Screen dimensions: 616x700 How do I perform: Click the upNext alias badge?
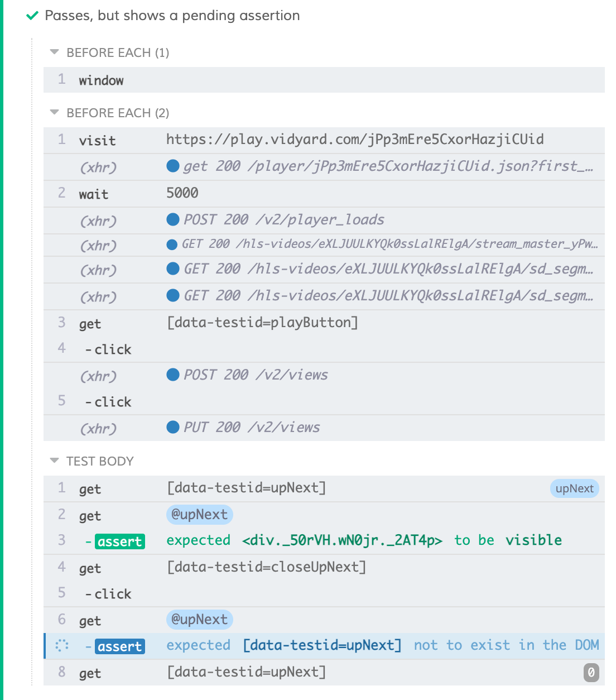(x=574, y=488)
